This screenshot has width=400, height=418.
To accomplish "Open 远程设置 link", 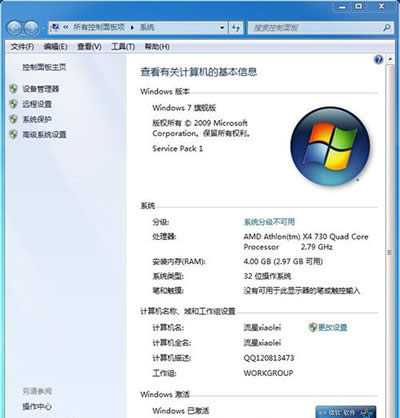I will pyautogui.click(x=37, y=104).
